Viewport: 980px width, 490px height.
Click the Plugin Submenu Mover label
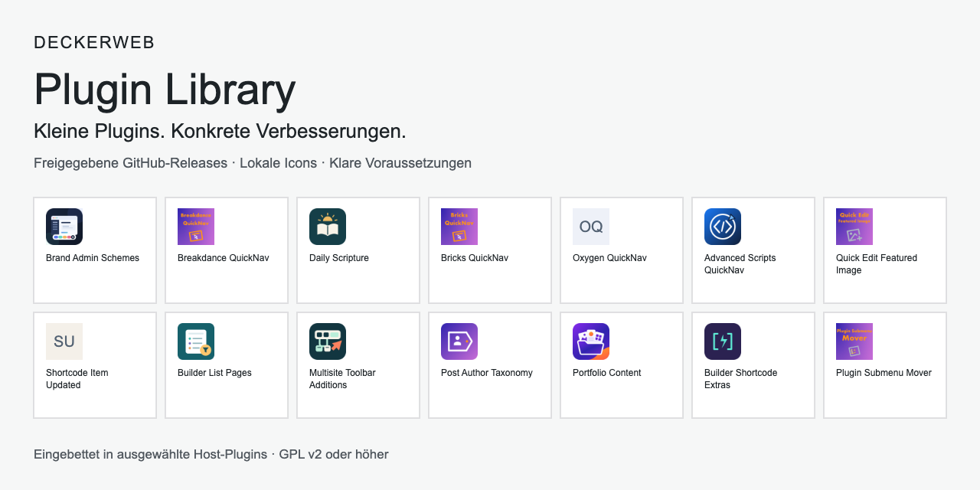tap(884, 373)
